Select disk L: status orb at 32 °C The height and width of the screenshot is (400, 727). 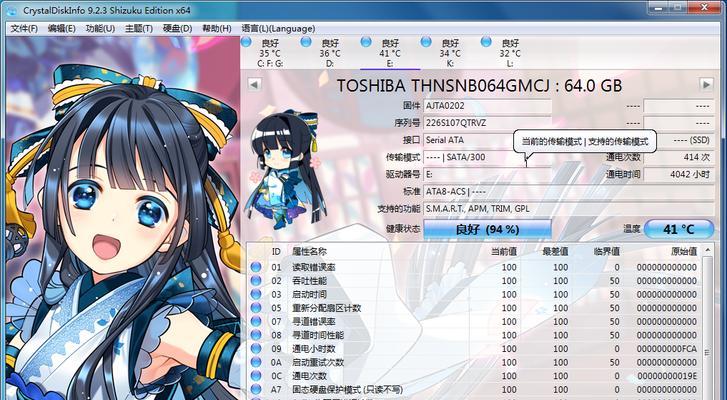[x=485, y=42]
